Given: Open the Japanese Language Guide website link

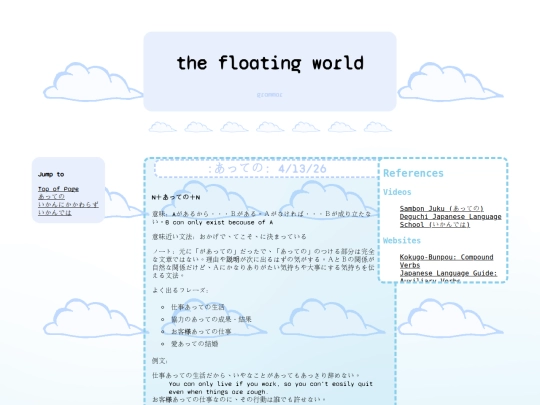Looking at the screenshot, I should pyautogui.click(x=448, y=277).
